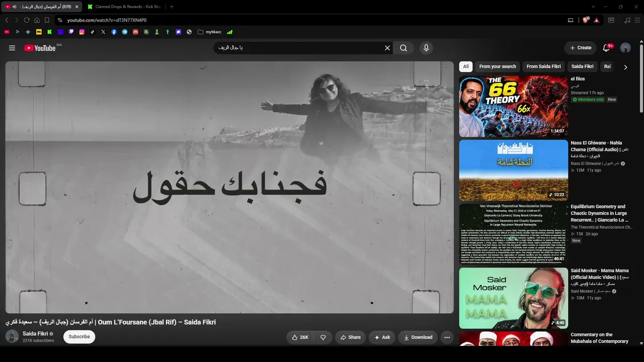644x362 pixels.
Task: Open the 66 Theory video thumbnail
Action: pos(514,106)
